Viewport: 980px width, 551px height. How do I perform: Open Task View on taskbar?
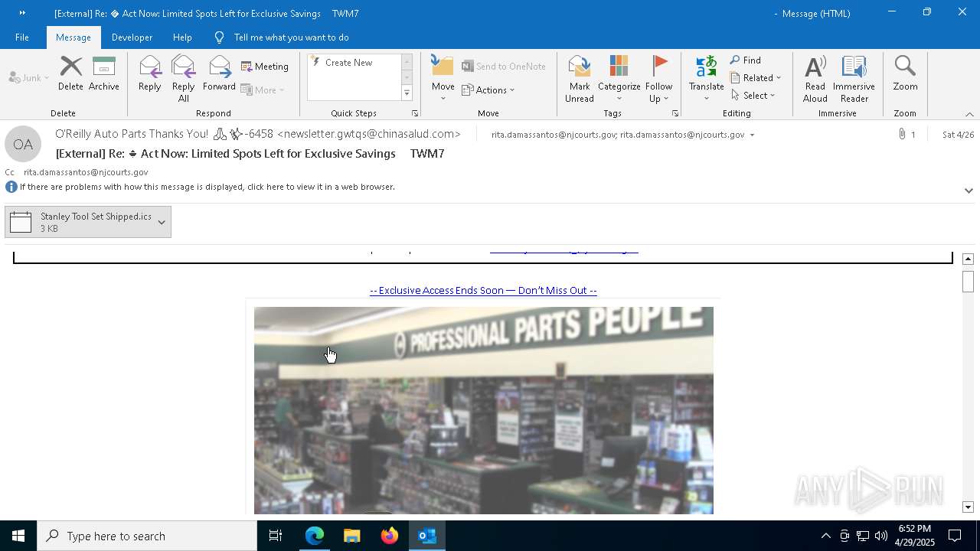click(x=276, y=536)
